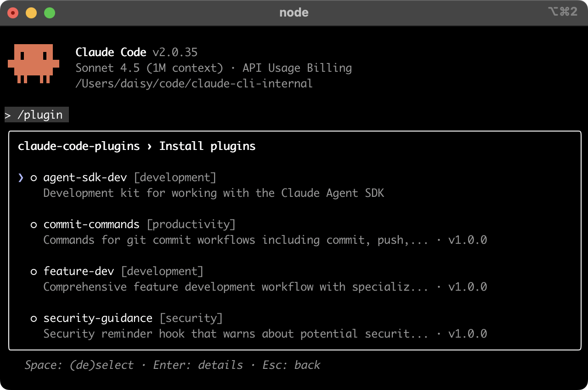588x390 pixels.
Task: Open the security-guidance plugin entry
Action: 98,318
